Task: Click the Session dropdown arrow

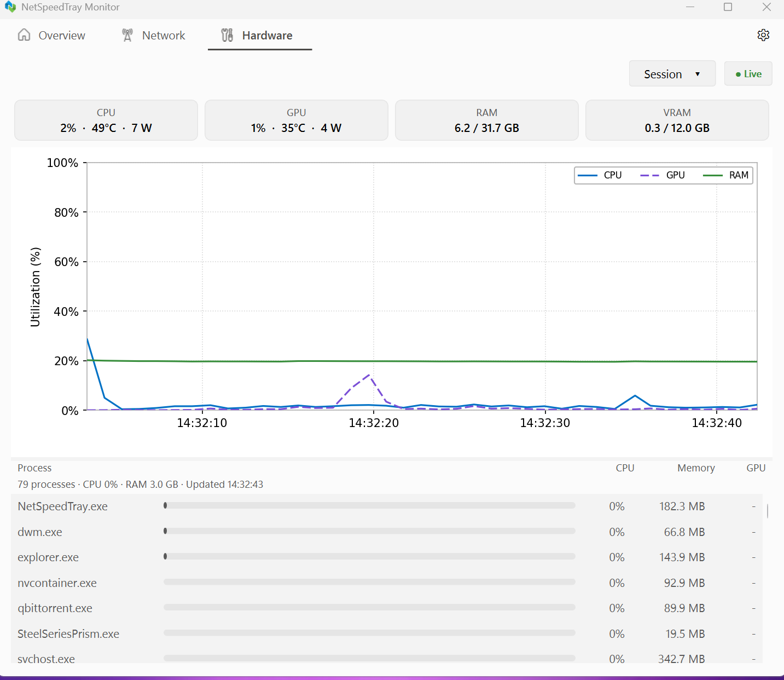Action: coord(698,74)
